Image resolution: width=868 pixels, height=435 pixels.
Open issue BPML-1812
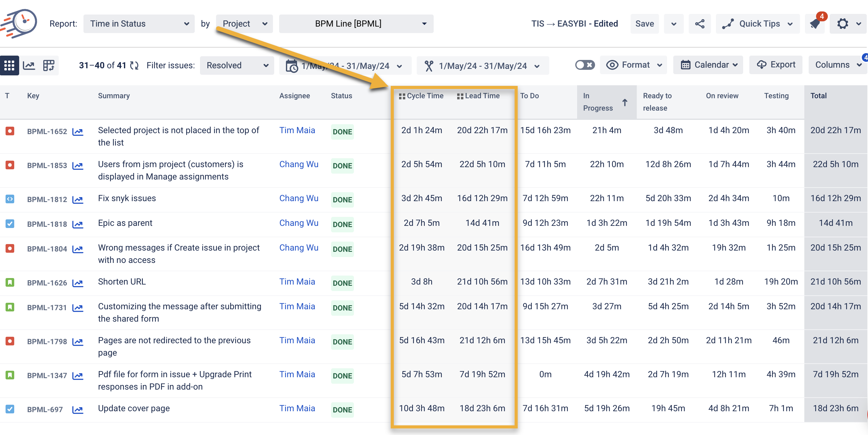[47, 200]
